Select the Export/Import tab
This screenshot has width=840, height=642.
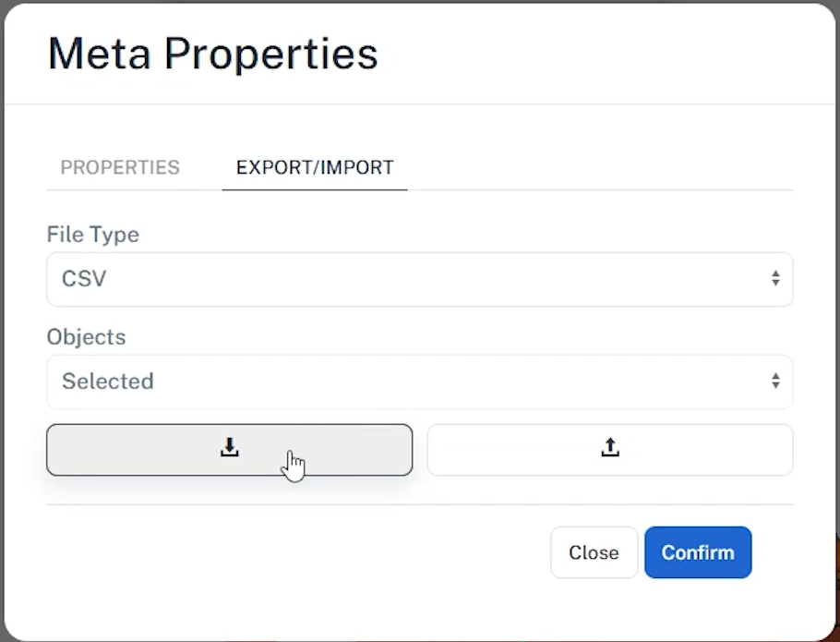click(x=315, y=167)
